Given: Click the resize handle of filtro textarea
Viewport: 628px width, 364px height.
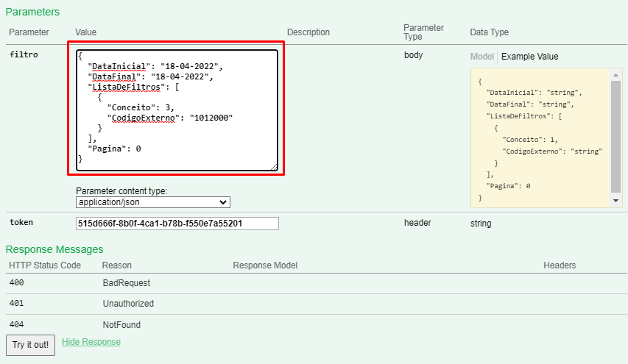Looking at the screenshot, I should click(x=274, y=167).
